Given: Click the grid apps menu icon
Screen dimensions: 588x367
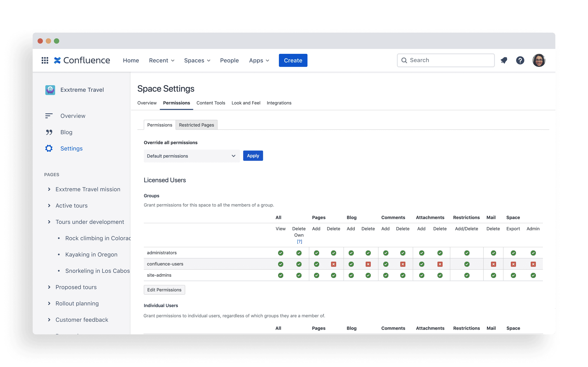Looking at the screenshot, I should (45, 60).
